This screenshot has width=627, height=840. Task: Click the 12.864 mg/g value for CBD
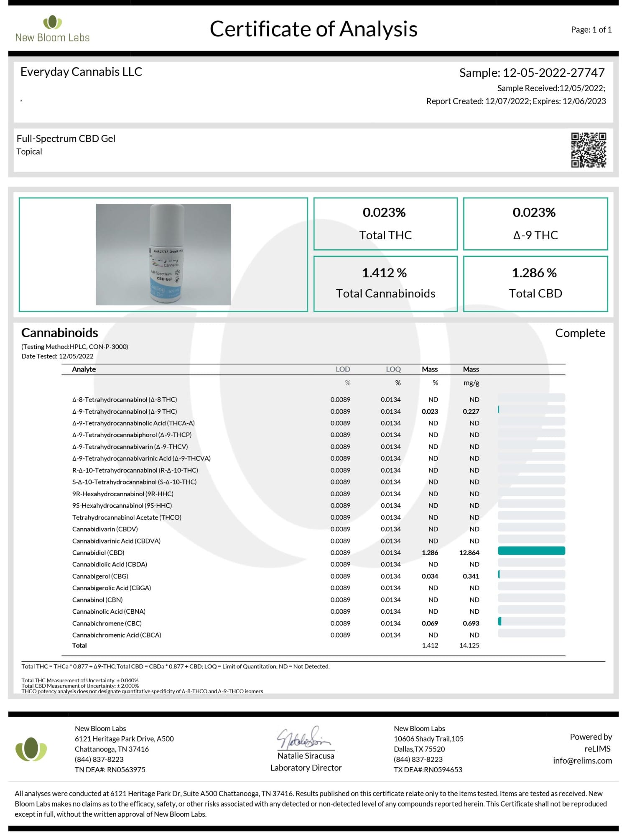(x=469, y=553)
